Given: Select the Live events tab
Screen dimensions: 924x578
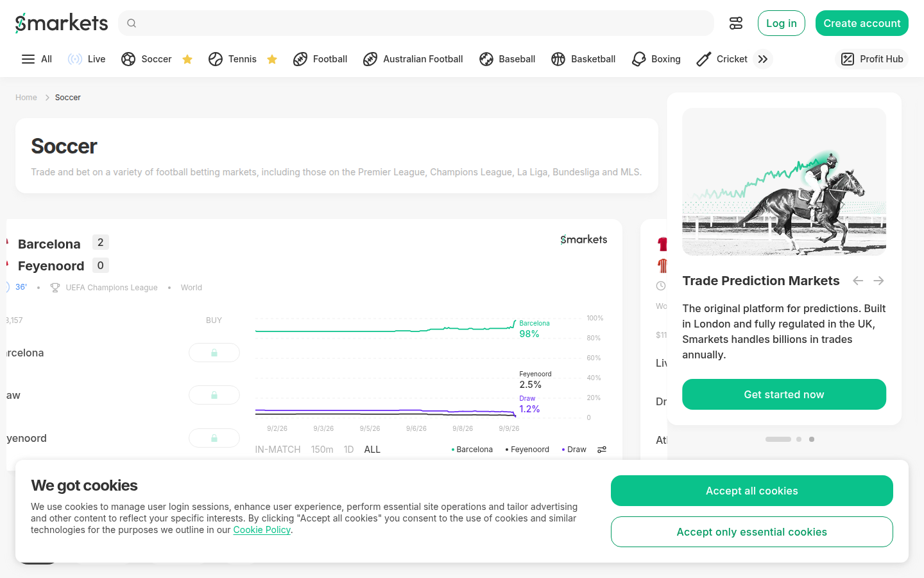Looking at the screenshot, I should point(87,59).
